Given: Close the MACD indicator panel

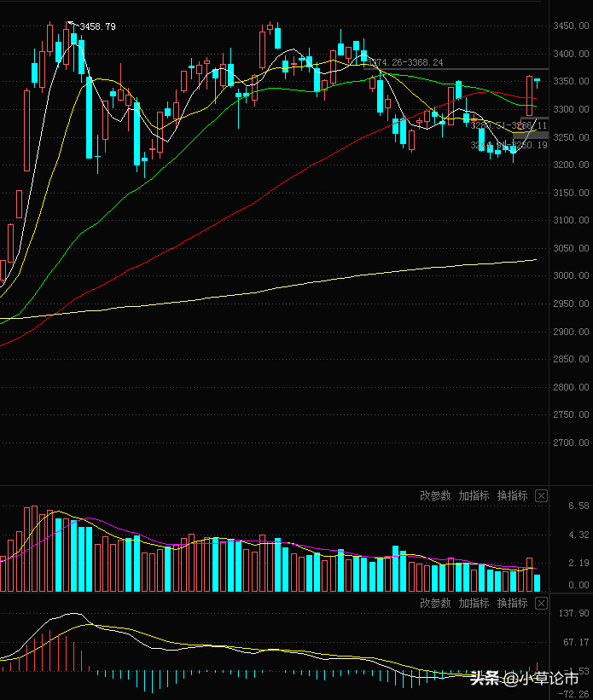Looking at the screenshot, I should [541, 604].
